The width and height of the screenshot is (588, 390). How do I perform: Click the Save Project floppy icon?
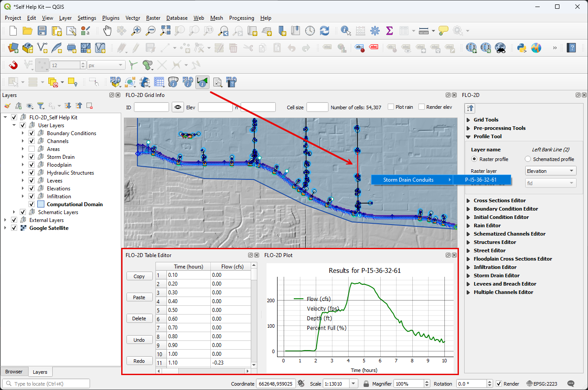pos(42,31)
